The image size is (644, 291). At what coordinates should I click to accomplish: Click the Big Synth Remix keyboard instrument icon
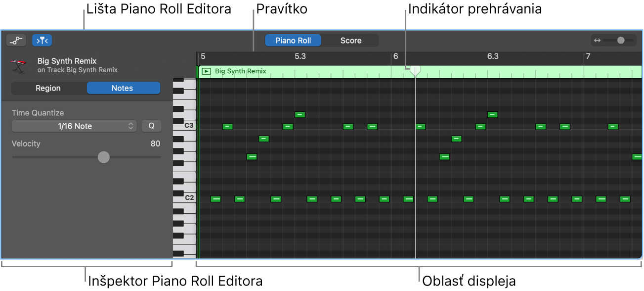pyautogui.click(x=19, y=65)
